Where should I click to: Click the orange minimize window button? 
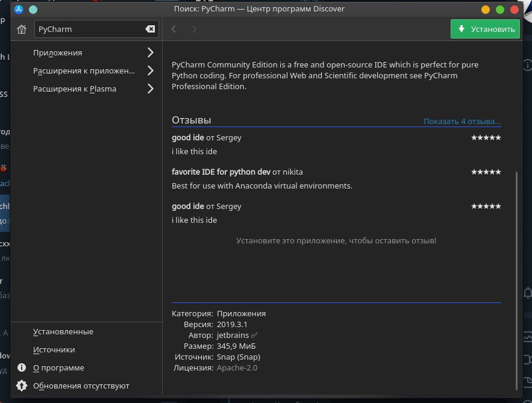click(x=486, y=10)
